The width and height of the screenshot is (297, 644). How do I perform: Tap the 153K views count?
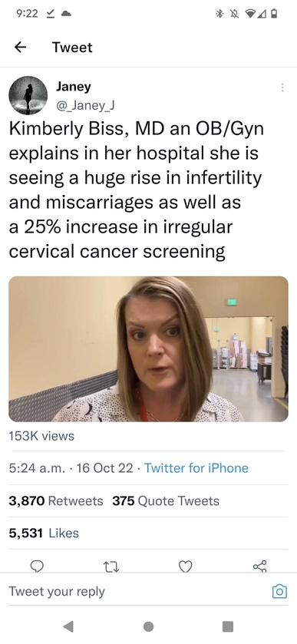pyautogui.click(x=41, y=436)
